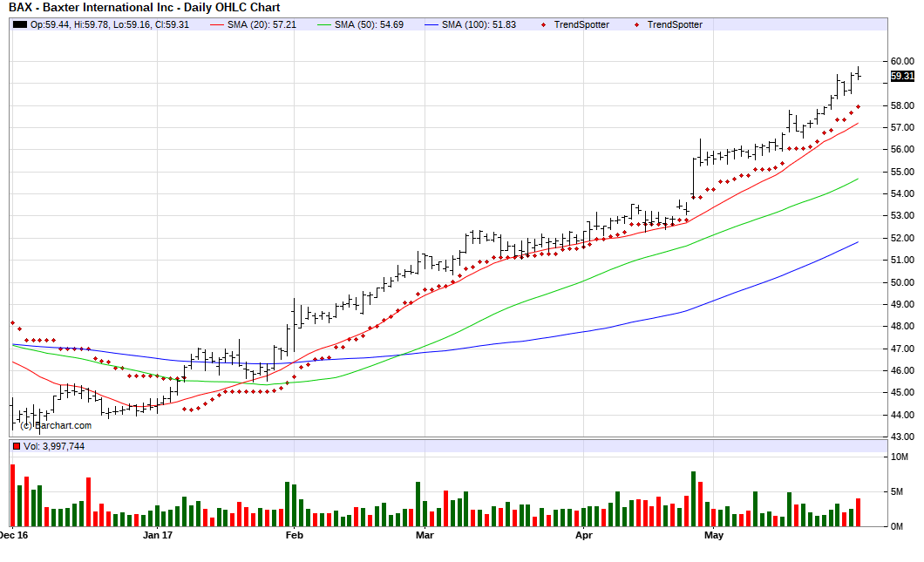Click the latest price bar near 59.31

(858, 73)
